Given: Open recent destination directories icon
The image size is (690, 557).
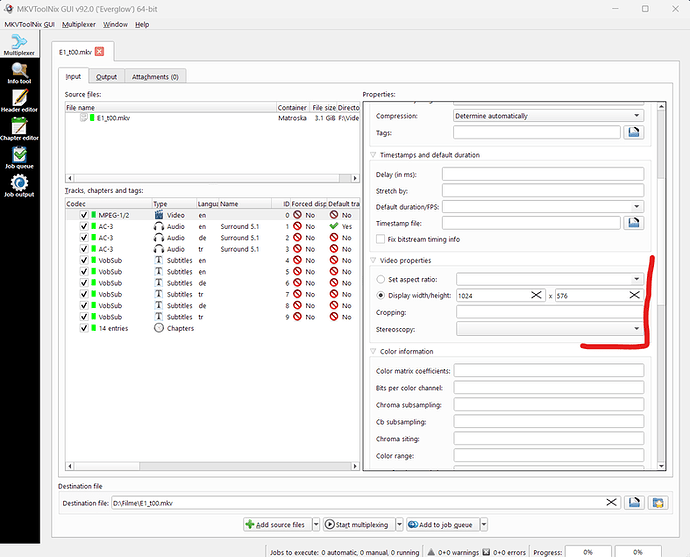Looking at the screenshot, I should click(x=658, y=502).
